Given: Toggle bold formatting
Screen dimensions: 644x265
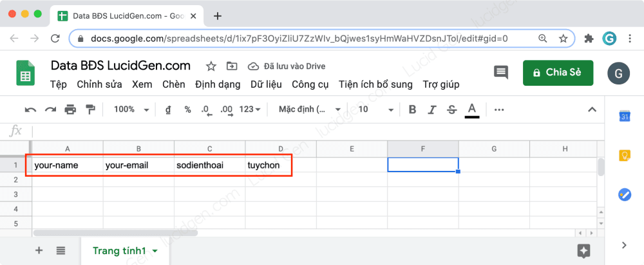Looking at the screenshot, I should point(413,110).
